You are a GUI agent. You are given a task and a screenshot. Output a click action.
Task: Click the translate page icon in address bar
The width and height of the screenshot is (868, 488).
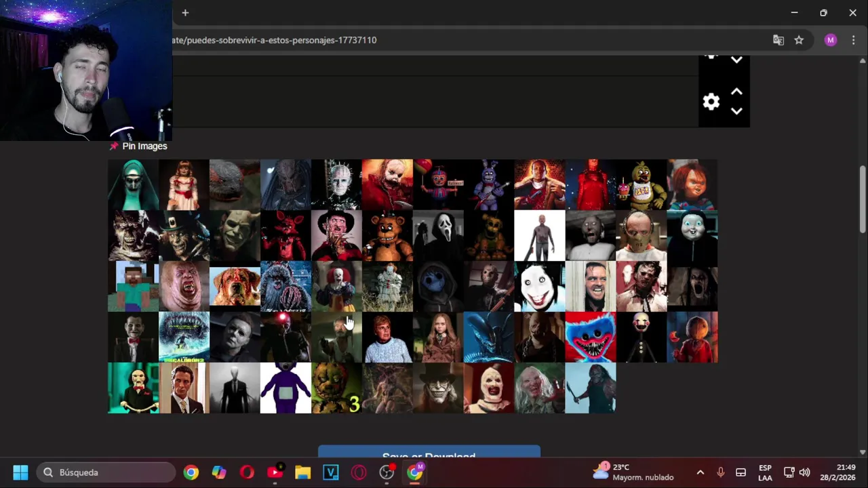(x=778, y=40)
